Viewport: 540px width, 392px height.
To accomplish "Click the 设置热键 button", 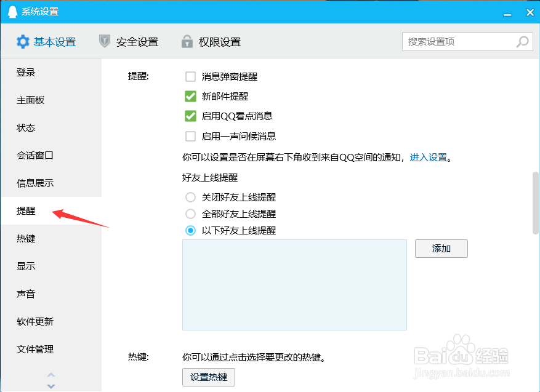I will [x=209, y=377].
